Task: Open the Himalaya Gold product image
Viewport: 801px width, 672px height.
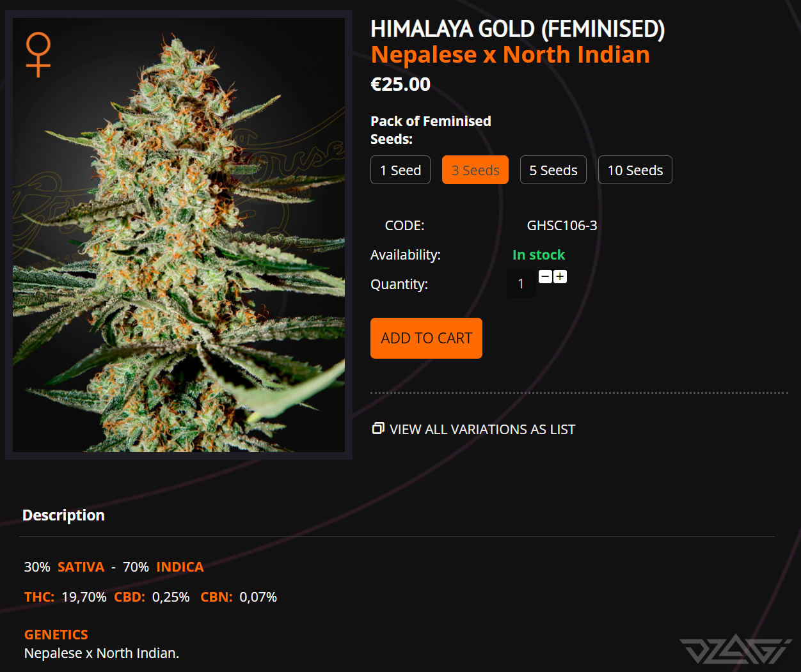Action: [178, 235]
